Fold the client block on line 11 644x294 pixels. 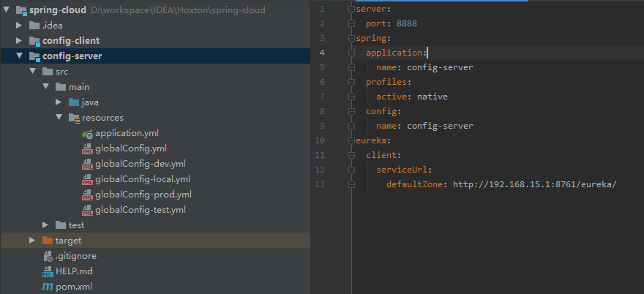351,155
